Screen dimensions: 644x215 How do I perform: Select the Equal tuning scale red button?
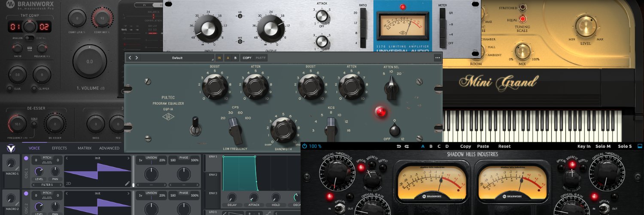[522, 19]
